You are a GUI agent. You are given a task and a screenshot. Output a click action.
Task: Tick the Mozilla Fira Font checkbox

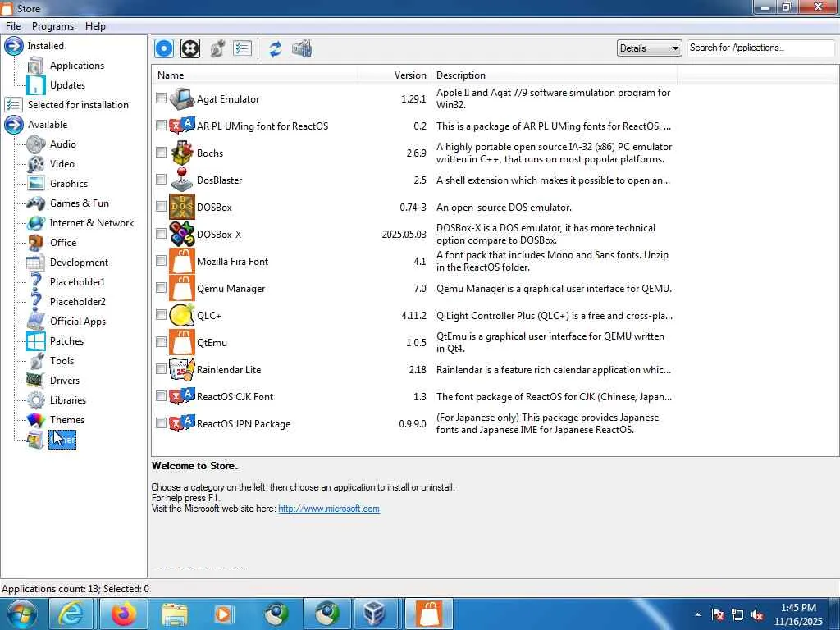tap(161, 260)
